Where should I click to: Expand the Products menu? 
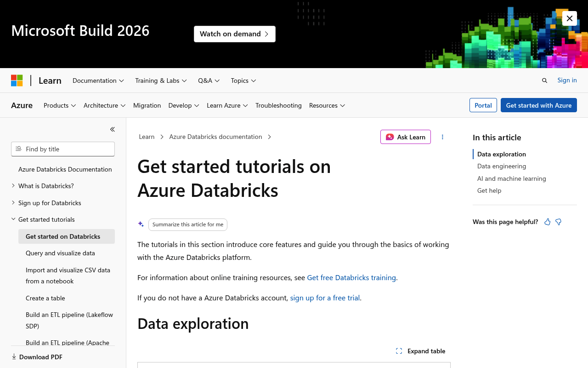pyautogui.click(x=60, y=105)
